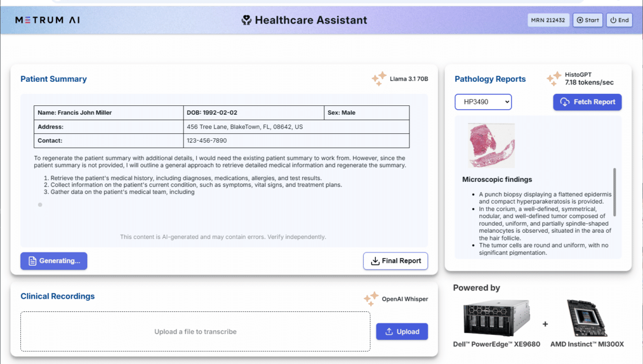Click the 'A punch biopsy displaying' finding bullet
The width and height of the screenshot is (643, 364).
point(545,198)
